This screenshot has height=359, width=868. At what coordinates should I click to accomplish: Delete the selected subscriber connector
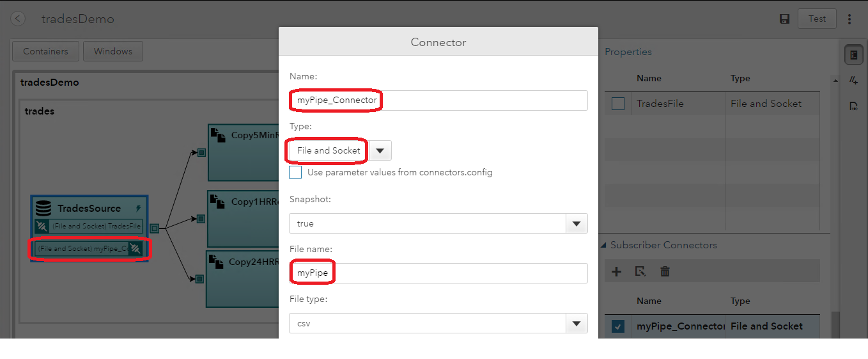click(x=665, y=271)
